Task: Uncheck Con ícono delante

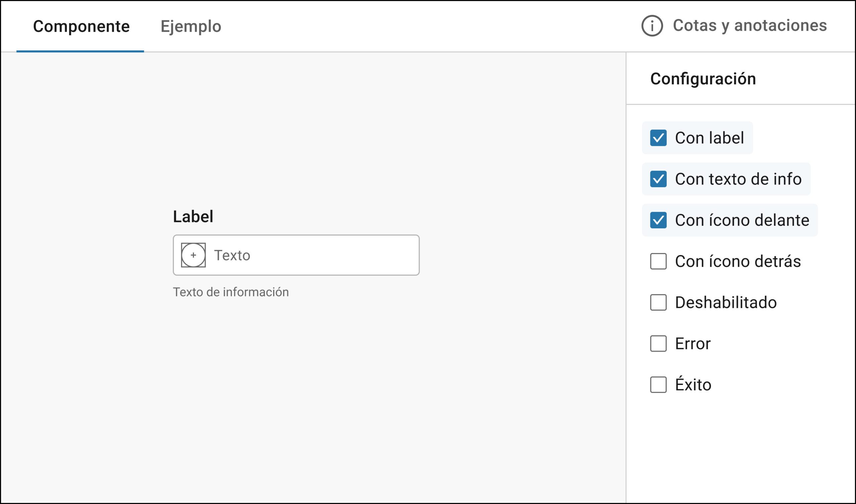Action: coord(659,220)
